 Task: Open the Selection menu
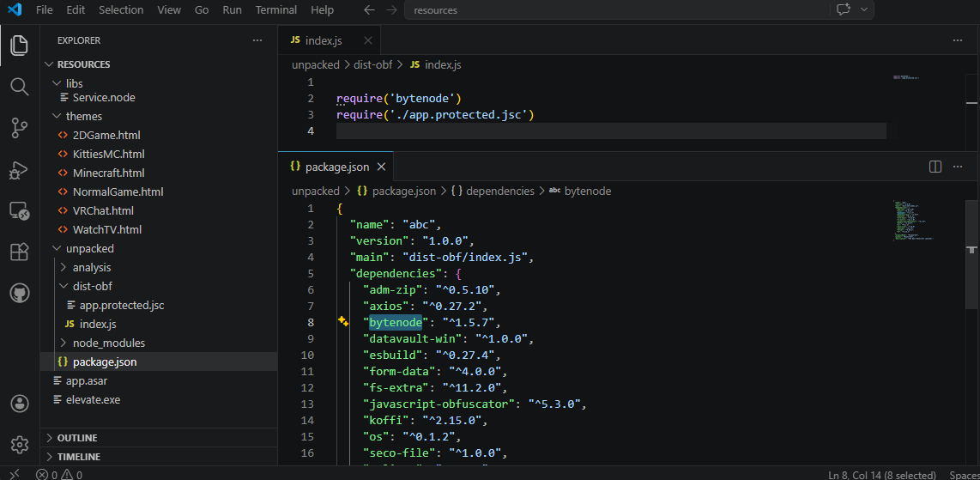click(121, 10)
